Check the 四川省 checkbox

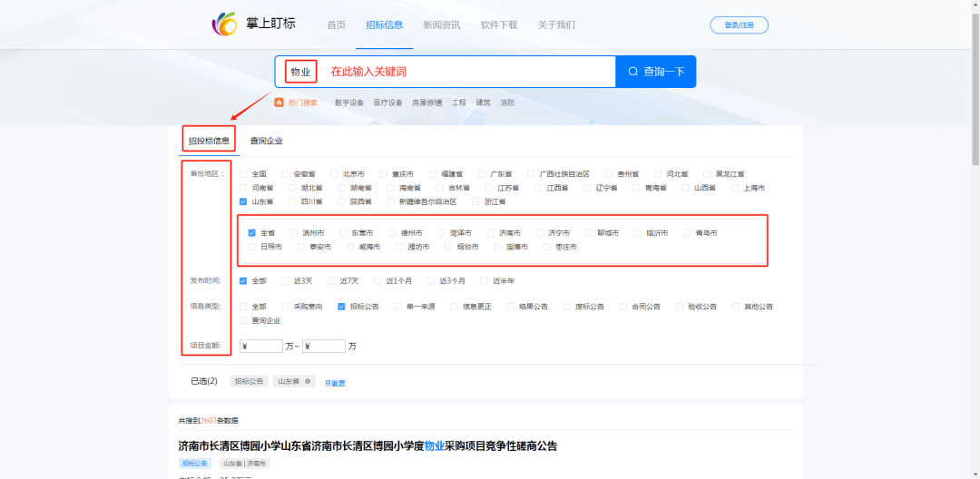point(292,201)
